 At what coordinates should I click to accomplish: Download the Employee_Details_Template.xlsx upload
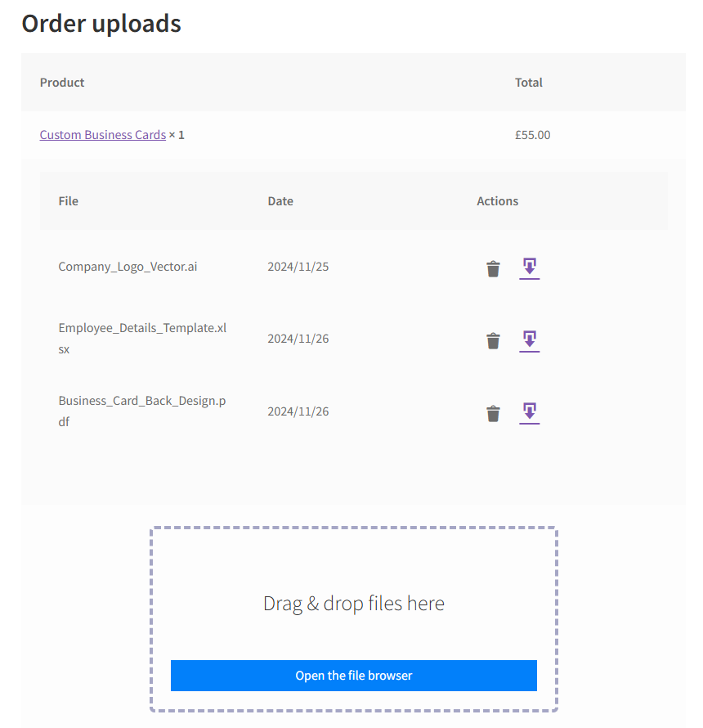[x=530, y=339]
